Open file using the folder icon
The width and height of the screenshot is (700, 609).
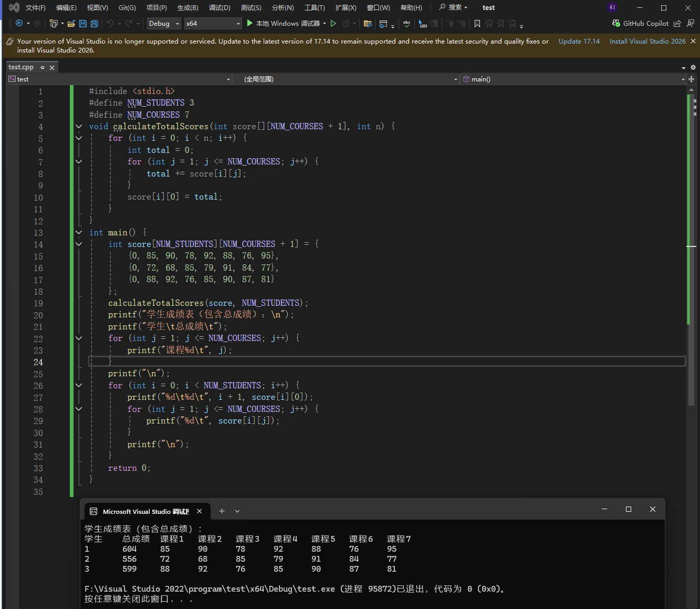click(x=71, y=24)
